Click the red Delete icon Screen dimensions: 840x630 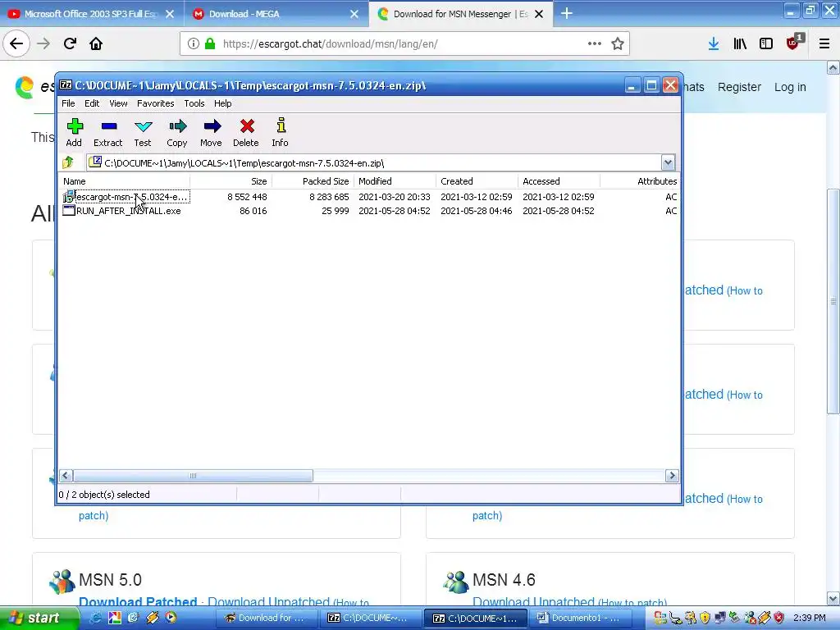tap(246, 132)
